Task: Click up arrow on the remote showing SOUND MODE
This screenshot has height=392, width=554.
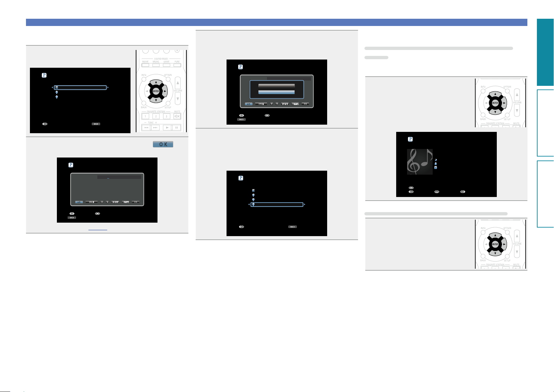Action: coord(156,82)
